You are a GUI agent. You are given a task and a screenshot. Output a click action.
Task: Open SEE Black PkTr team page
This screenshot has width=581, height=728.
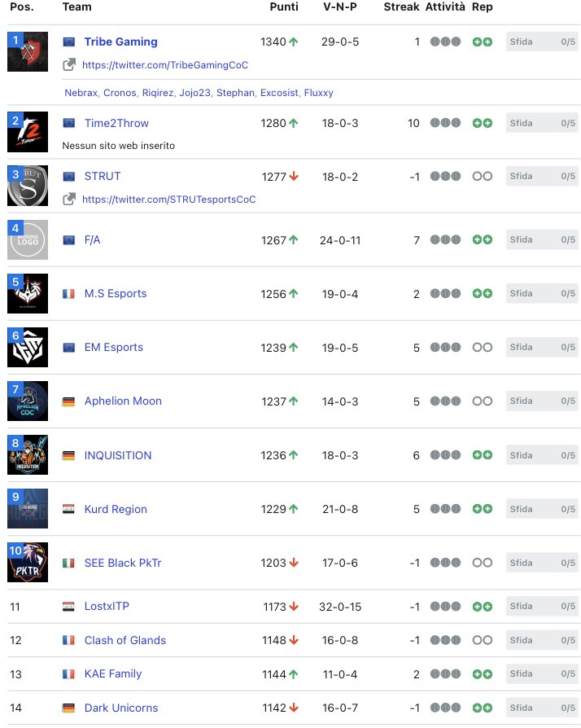[x=123, y=563]
